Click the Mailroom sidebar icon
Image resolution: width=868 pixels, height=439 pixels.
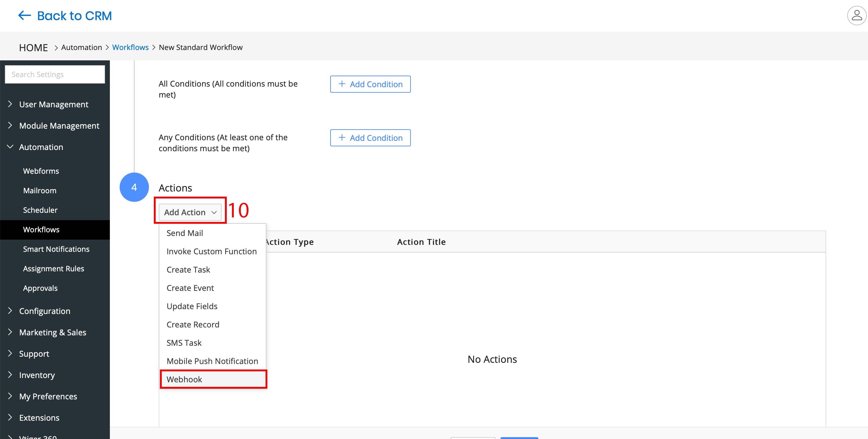click(x=39, y=190)
